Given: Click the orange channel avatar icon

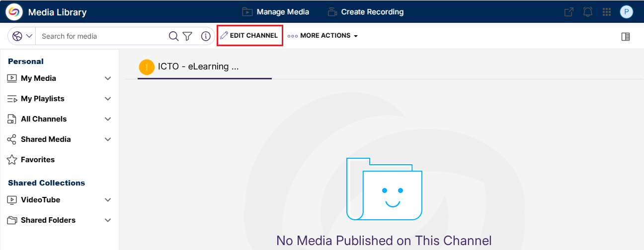Looking at the screenshot, I should [147, 67].
